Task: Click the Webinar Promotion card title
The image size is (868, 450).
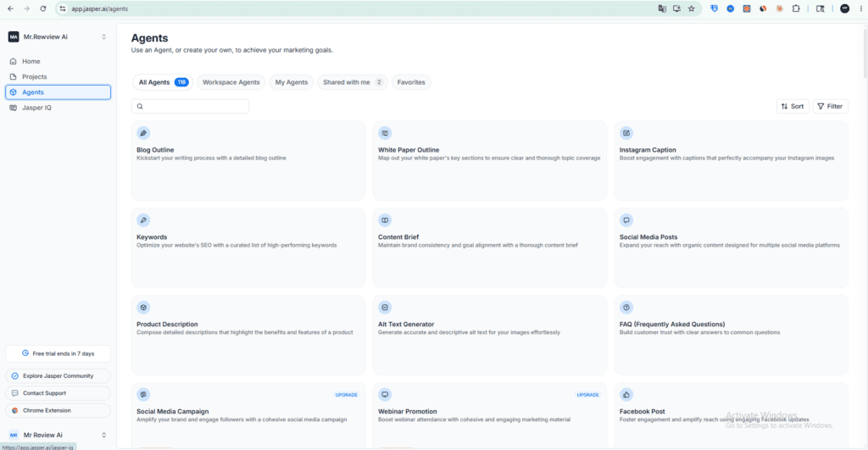Action: point(408,411)
